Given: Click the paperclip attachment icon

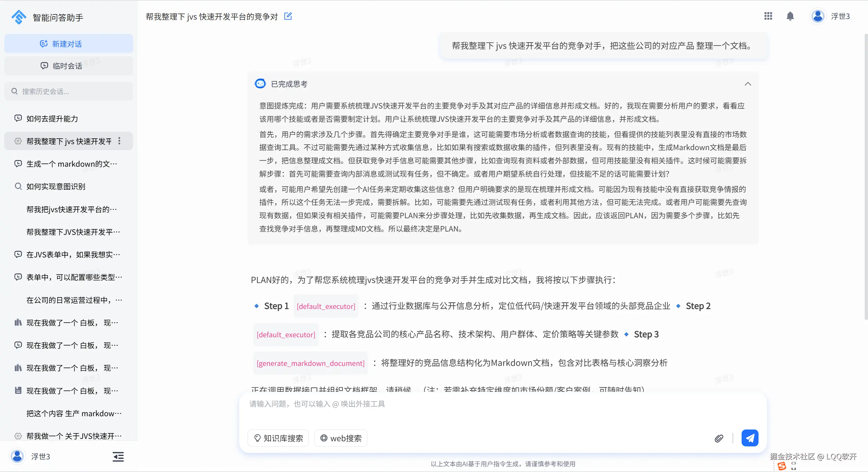Looking at the screenshot, I should tap(719, 438).
